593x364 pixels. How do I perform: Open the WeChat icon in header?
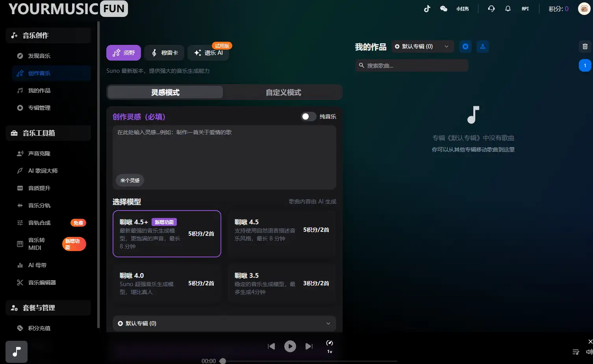click(444, 9)
